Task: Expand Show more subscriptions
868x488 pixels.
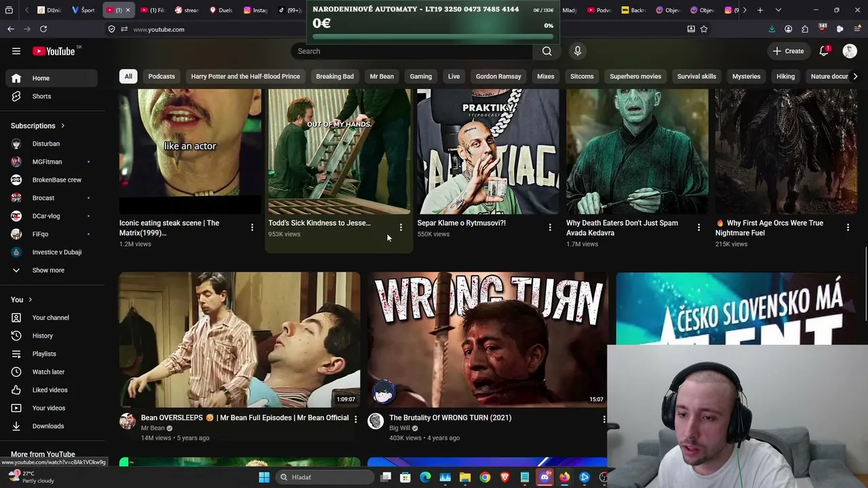Action: click(x=52, y=270)
